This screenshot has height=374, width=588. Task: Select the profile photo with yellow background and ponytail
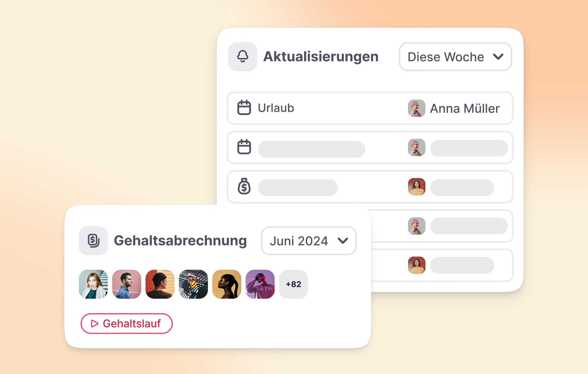(x=227, y=284)
